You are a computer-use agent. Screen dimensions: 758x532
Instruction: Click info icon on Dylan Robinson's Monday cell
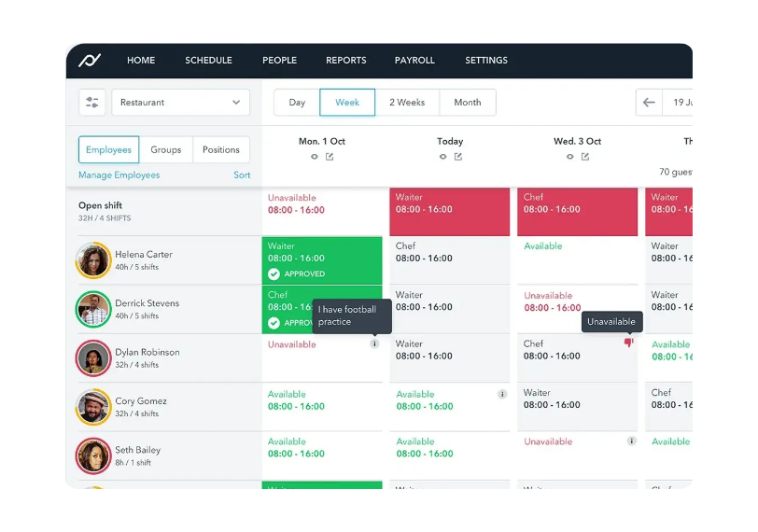(x=374, y=343)
